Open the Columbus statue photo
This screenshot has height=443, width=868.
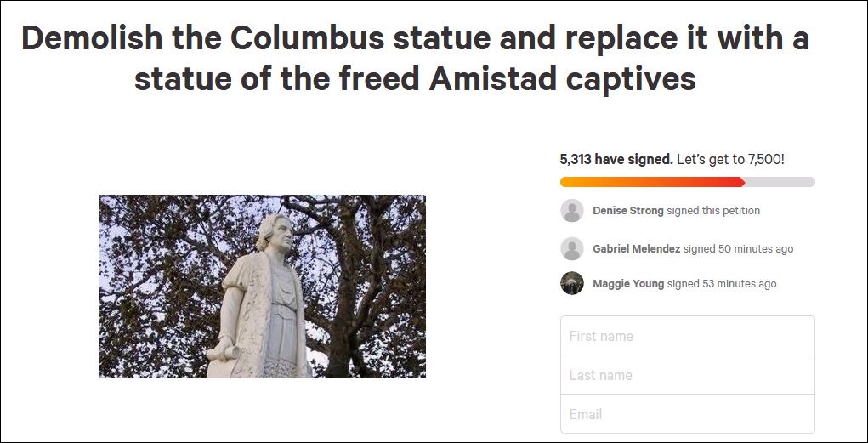pyautogui.click(x=263, y=287)
